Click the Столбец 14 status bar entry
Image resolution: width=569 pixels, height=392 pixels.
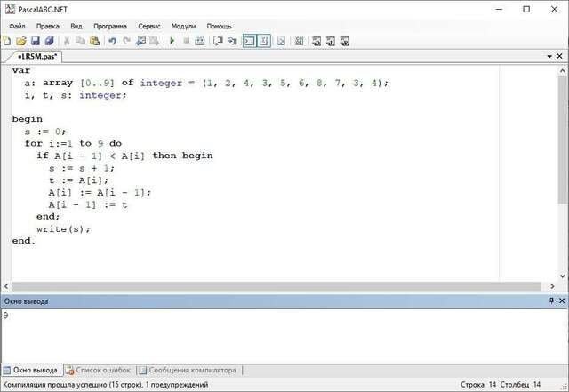[x=521, y=384]
